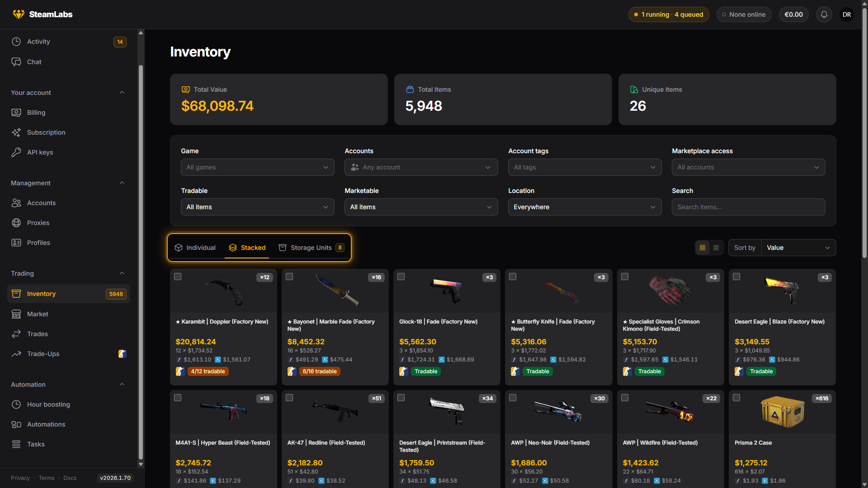Open the Terms link
This screenshot has height=488, width=868.
47,478
